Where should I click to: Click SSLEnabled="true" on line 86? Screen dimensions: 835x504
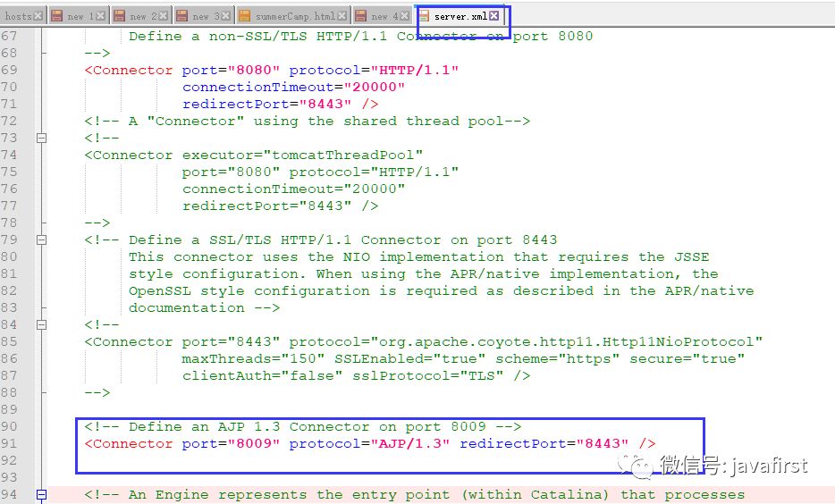click(410, 358)
